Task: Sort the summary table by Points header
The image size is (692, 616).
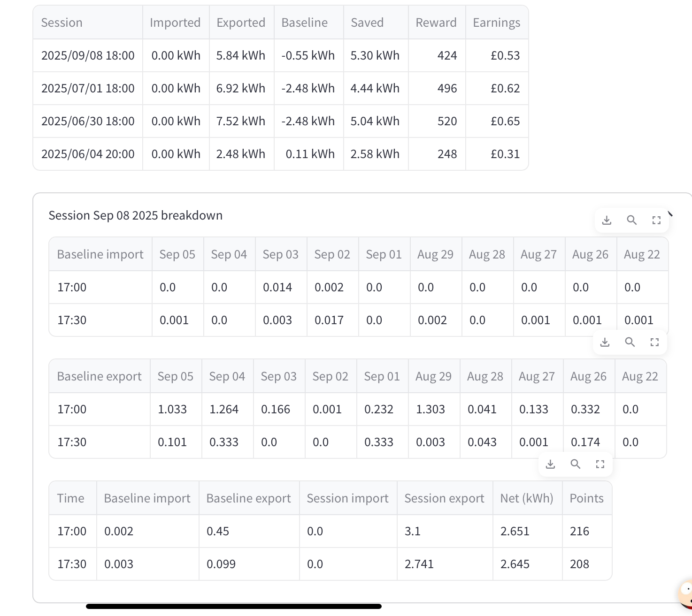Action: [587, 498]
